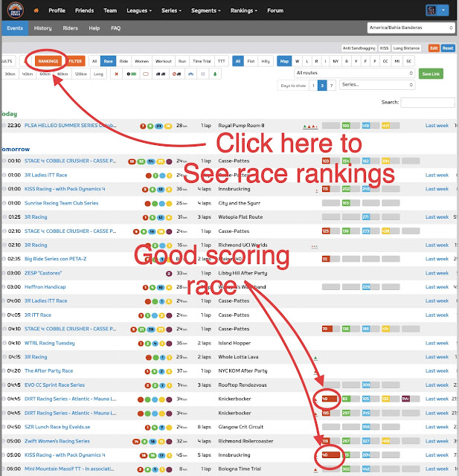This screenshot has height=476, width=459.
Task: Toggle the TTT event filter
Action: click(x=221, y=61)
